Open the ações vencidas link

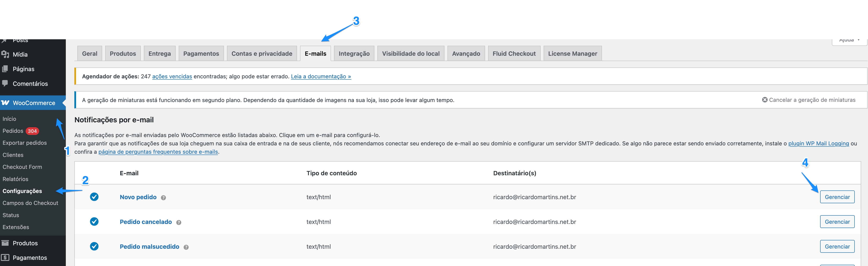click(172, 76)
